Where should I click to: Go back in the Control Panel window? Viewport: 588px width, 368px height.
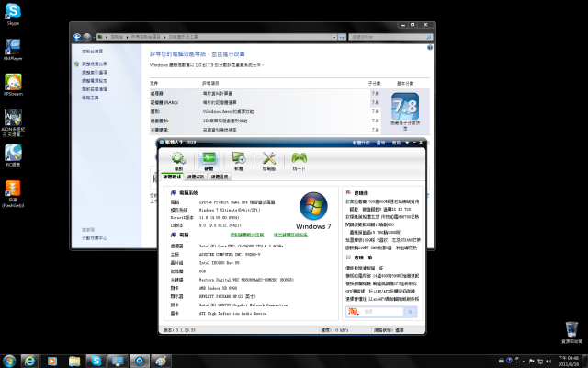pyautogui.click(x=77, y=37)
